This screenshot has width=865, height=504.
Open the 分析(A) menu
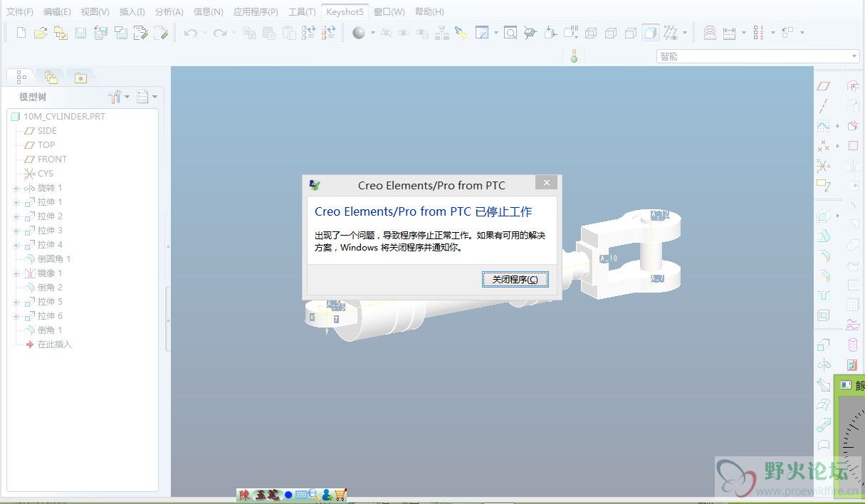pos(169,11)
